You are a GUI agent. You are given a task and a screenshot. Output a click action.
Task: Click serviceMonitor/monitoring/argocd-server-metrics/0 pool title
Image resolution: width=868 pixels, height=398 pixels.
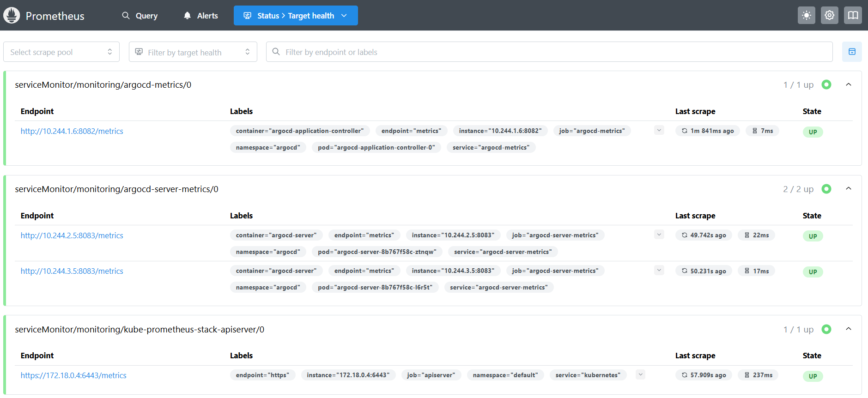116,189
